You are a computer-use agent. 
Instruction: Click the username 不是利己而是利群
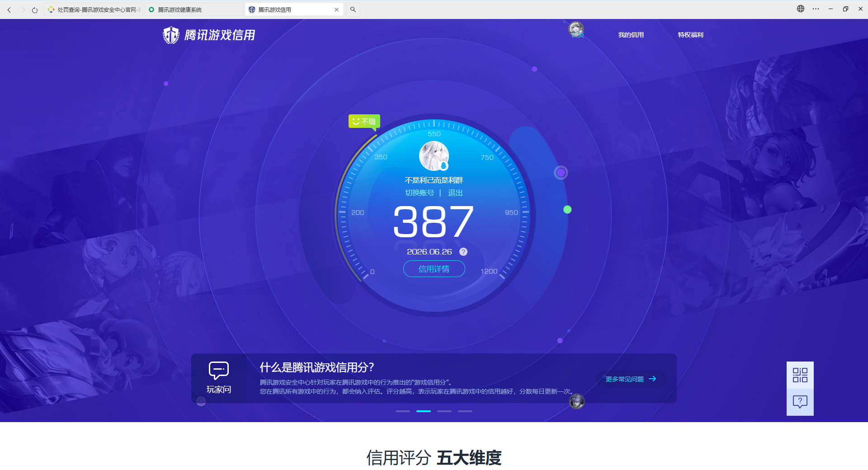[434, 180]
